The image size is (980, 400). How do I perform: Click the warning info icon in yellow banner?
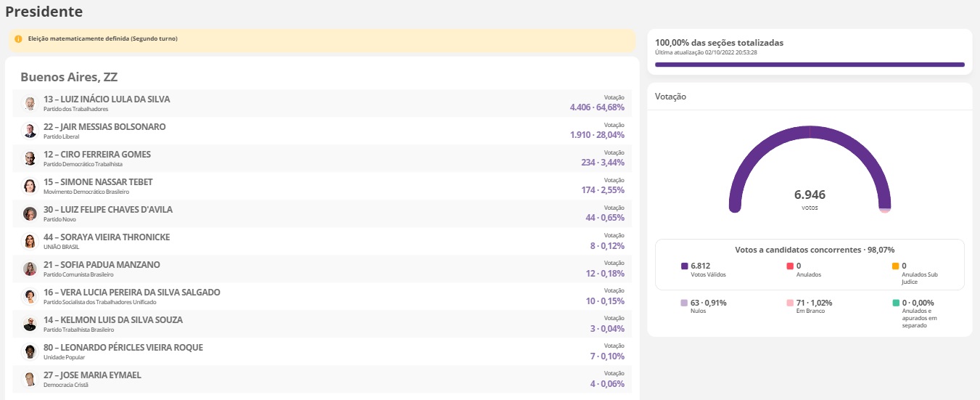[18, 39]
